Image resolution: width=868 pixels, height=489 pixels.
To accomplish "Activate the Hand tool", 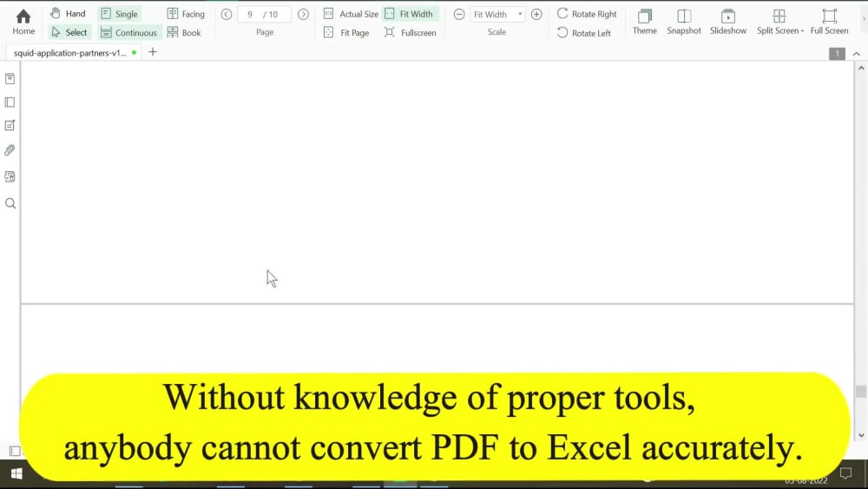I will [69, 13].
